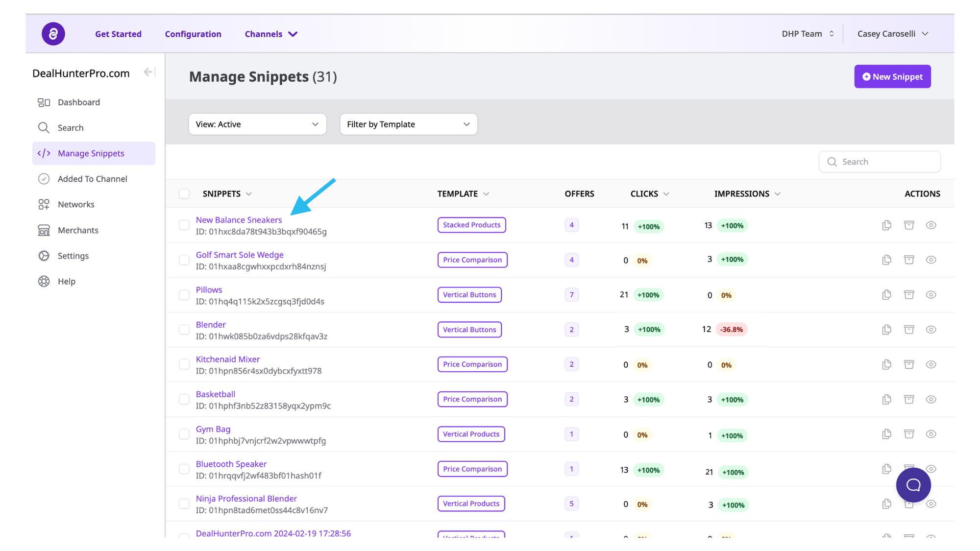The height and width of the screenshot is (551, 980).
Task: Open the View: Active dropdown
Action: pos(257,124)
